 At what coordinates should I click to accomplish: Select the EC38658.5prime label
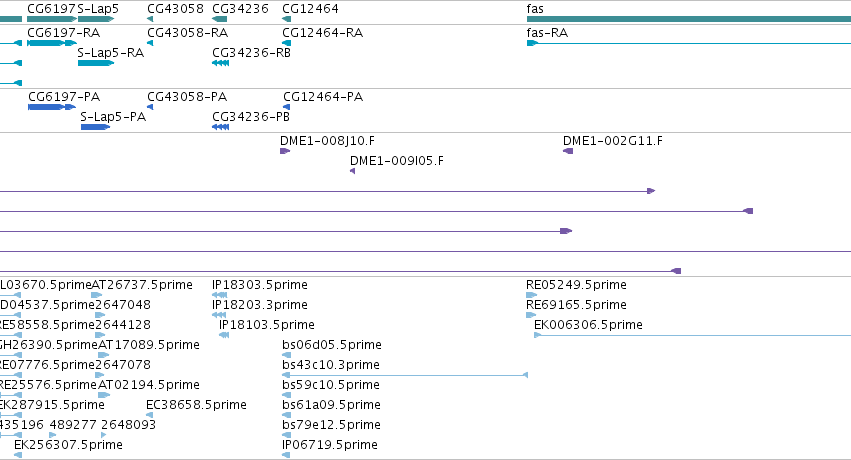coord(196,405)
